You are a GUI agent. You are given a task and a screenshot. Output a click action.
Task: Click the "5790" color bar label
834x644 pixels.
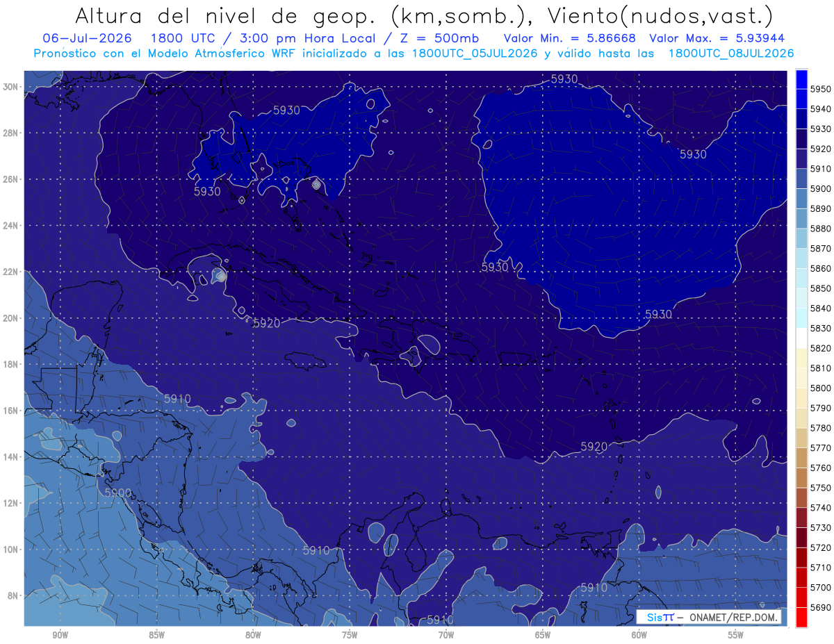(820, 408)
